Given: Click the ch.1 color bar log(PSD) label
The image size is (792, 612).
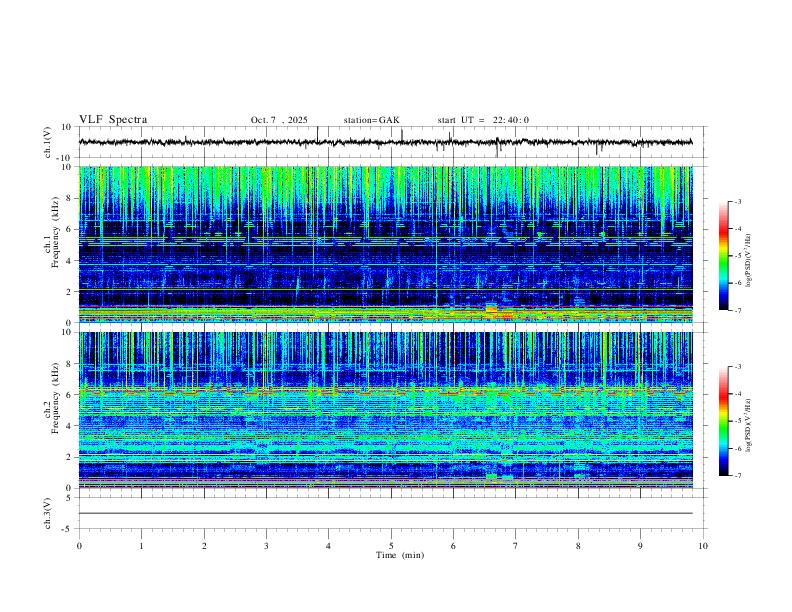Looking at the screenshot, I should coord(749,260).
